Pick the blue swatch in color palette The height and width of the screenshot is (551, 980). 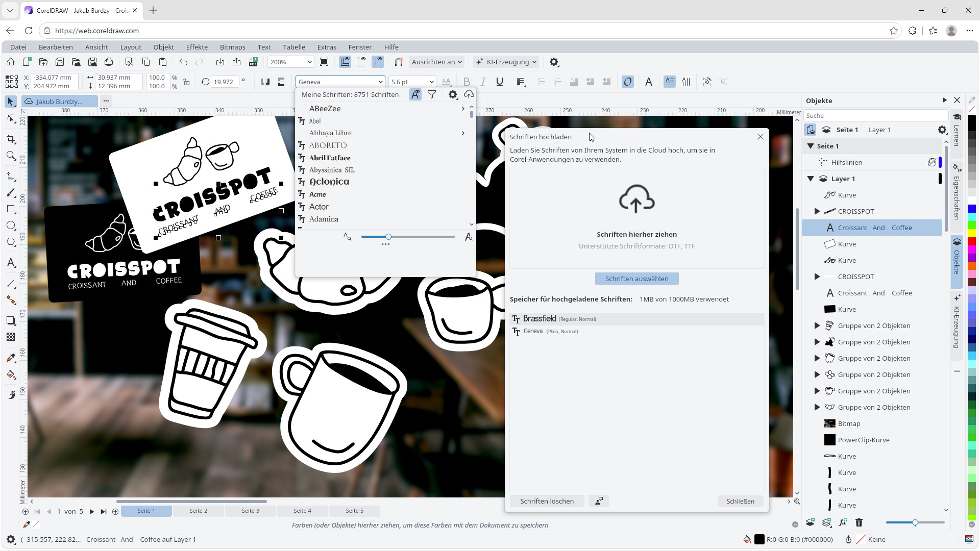coord(972,208)
